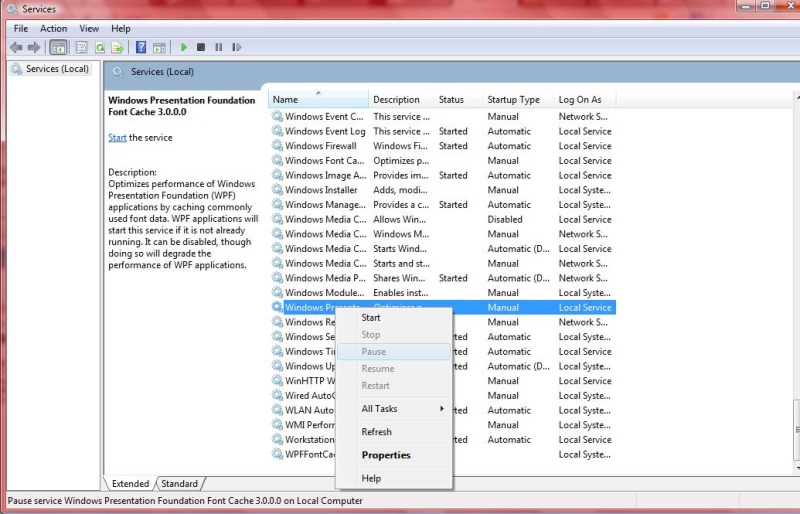Click the Restart Service toolbar icon
800x514 pixels.
pyautogui.click(x=236, y=47)
